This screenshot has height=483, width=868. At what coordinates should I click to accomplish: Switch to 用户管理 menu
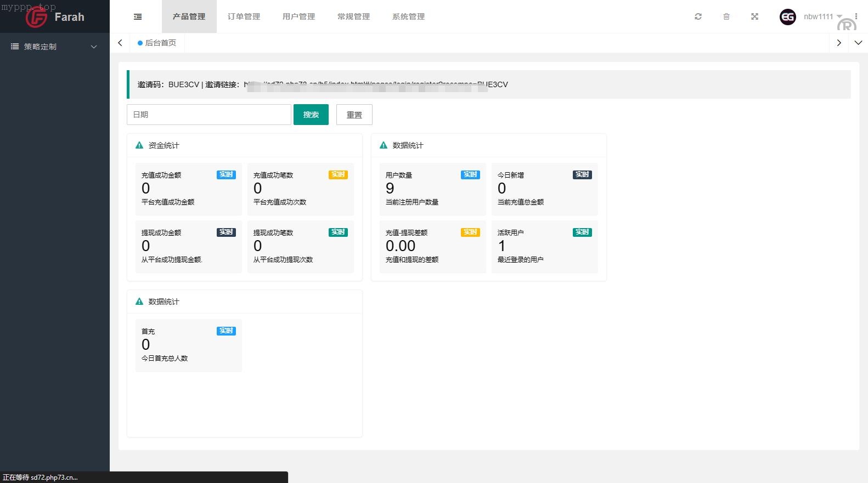[298, 16]
